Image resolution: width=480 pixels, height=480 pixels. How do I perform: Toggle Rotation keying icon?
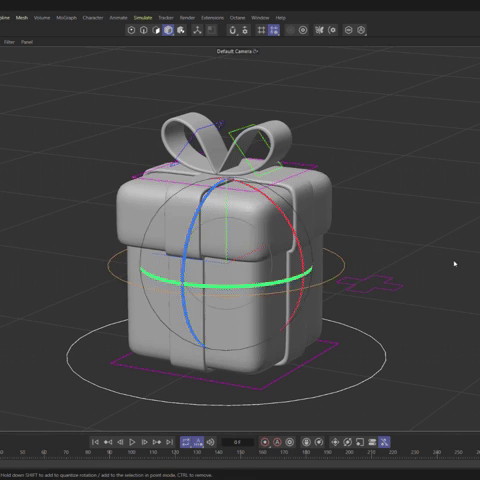coord(347,442)
